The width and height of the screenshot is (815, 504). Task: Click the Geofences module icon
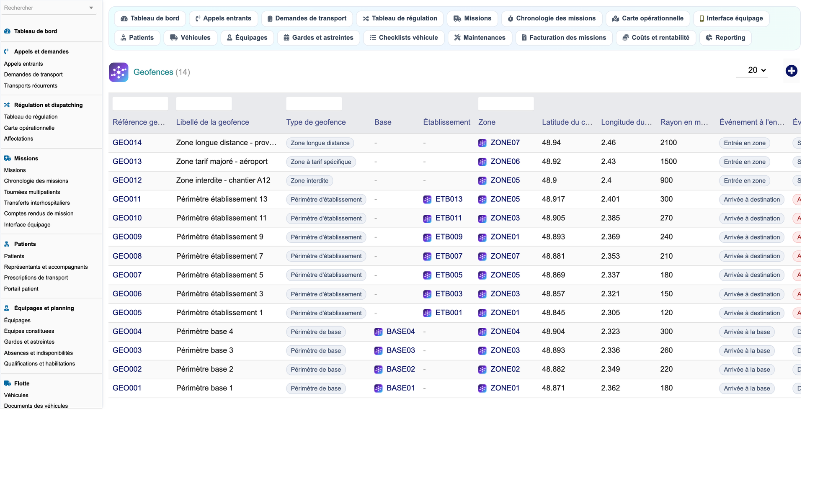coord(119,72)
